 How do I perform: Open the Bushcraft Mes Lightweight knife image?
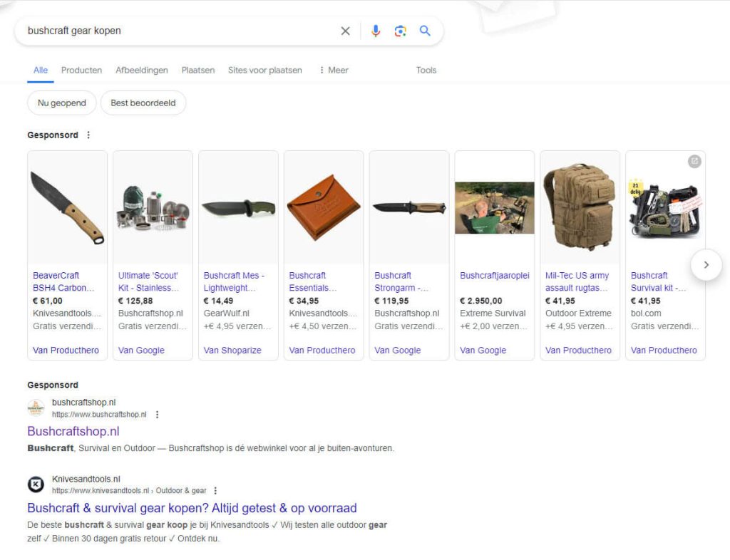[238, 207]
